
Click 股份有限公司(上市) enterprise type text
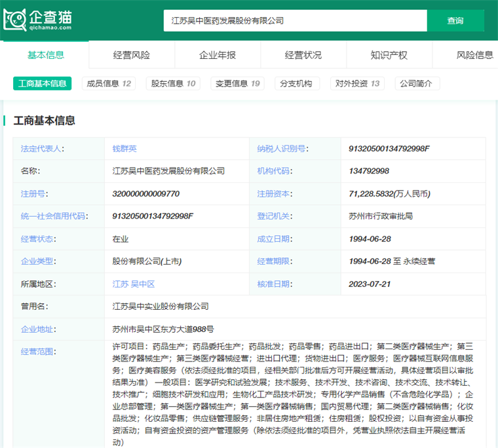point(147,261)
